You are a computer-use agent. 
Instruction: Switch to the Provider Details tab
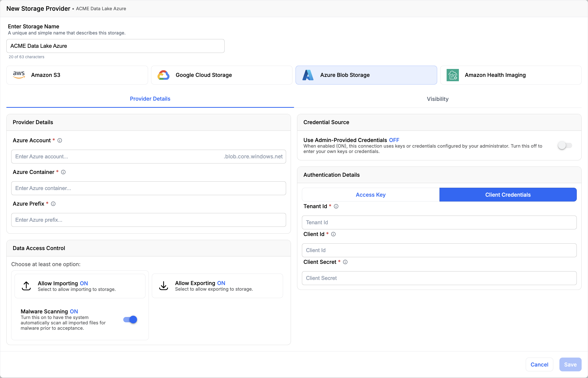150,99
